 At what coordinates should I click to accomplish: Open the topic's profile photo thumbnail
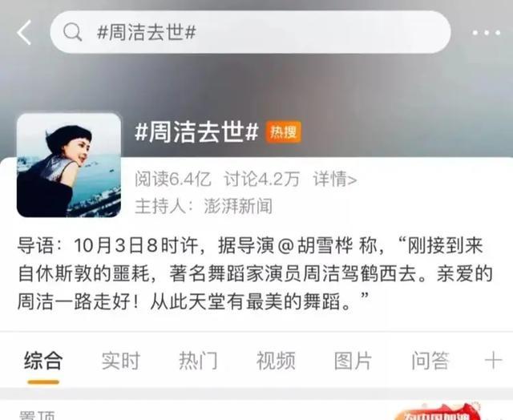69,165
